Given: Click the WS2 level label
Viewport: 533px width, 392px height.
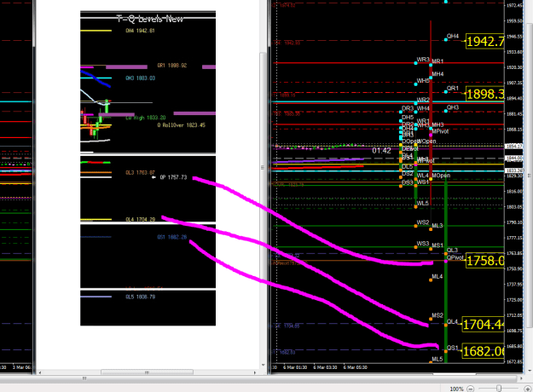Looking at the screenshot, I should [423, 222].
